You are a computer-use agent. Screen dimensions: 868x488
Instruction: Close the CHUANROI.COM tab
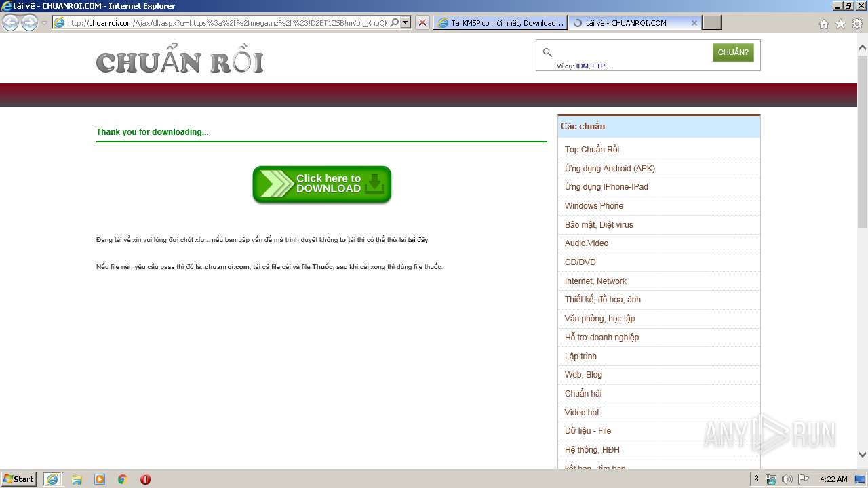(x=694, y=22)
